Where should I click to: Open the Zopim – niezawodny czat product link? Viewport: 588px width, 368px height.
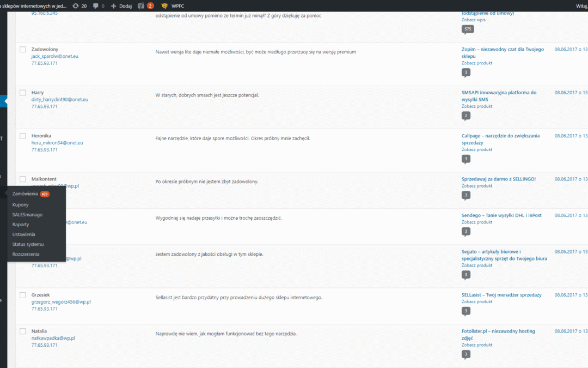tap(503, 52)
